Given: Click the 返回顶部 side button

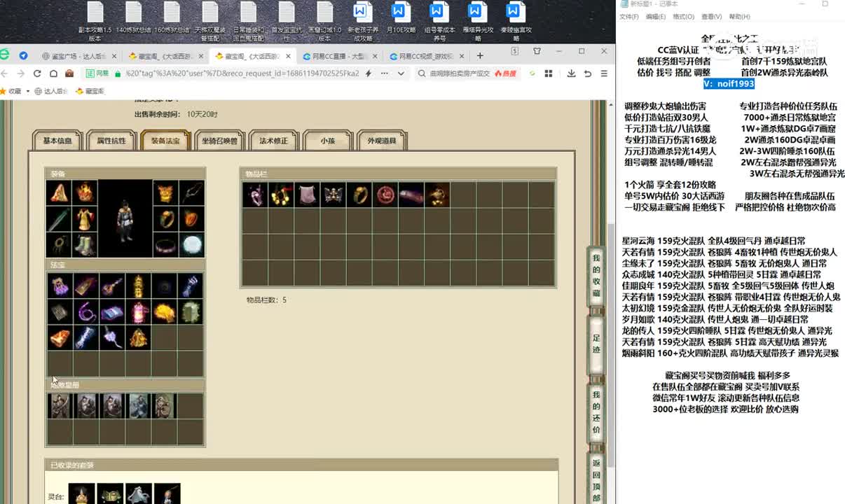Looking at the screenshot, I should pyautogui.click(x=596, y=479).
